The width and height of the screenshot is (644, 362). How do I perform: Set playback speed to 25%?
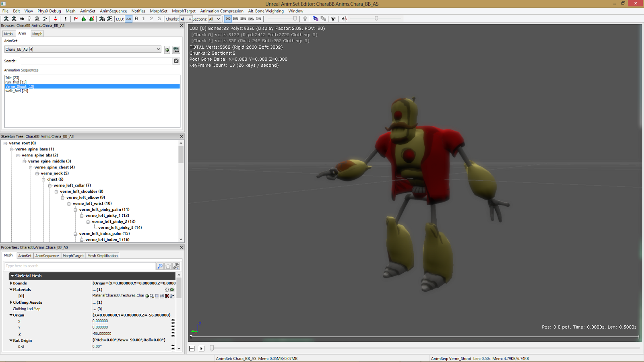pos(244,19)
